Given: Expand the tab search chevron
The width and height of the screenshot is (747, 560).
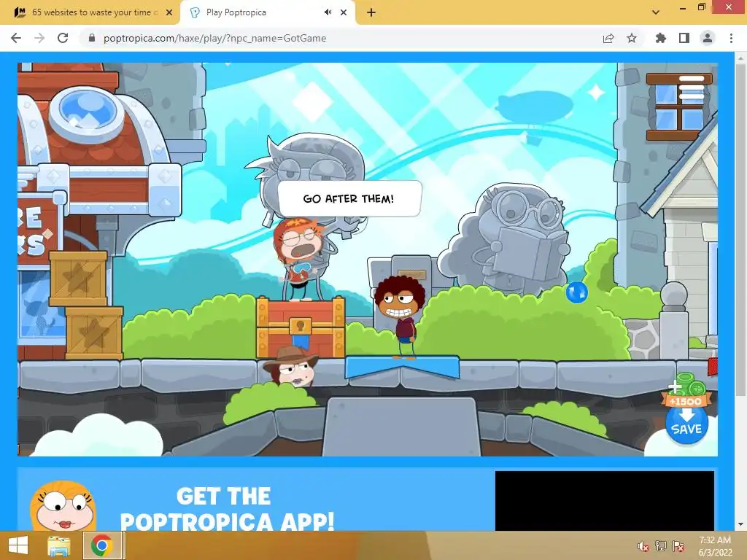Looking at the screenshot, I should point(656,12).
